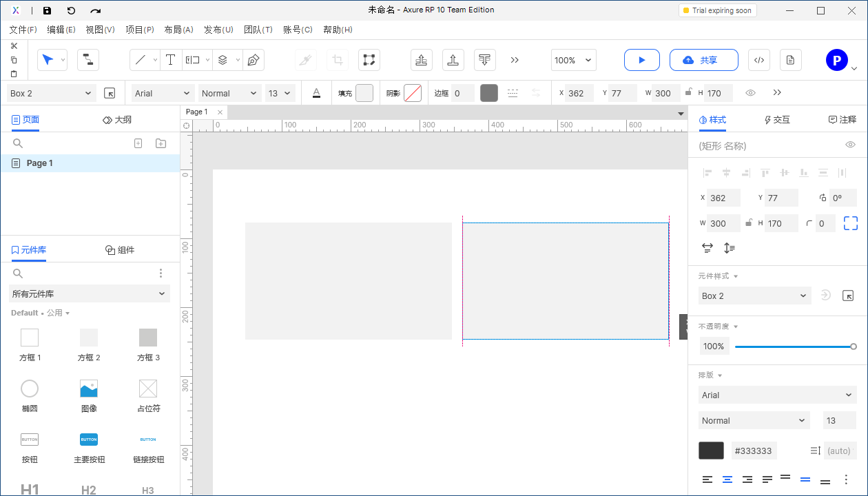Screen dimensions: 868x496
Task: Select the Line drawing tool
Action: click(141, 60)
